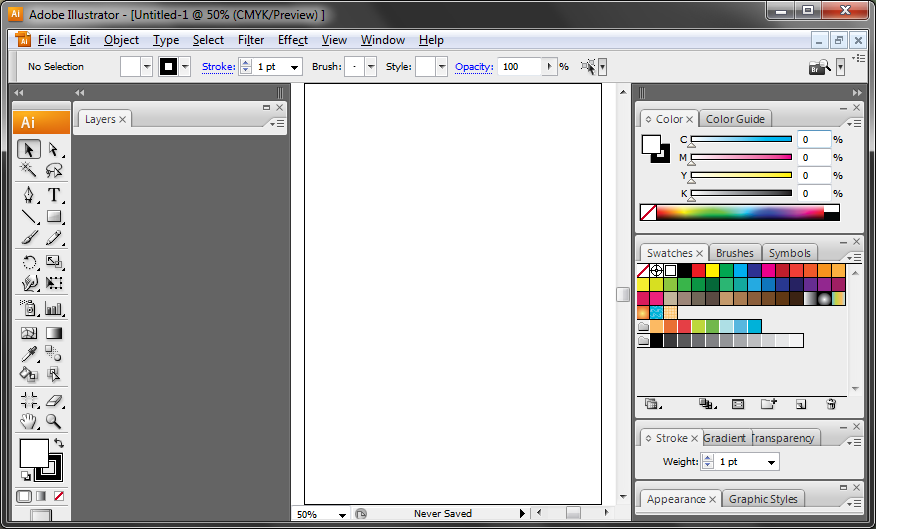Select the Mesh tool
920x529 pixels.
(x=28, y=333)
